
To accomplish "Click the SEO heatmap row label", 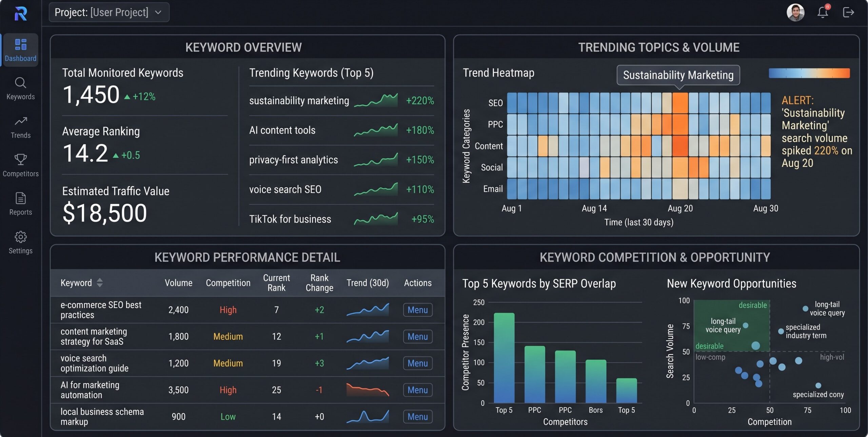I will (x=495, y=103).
